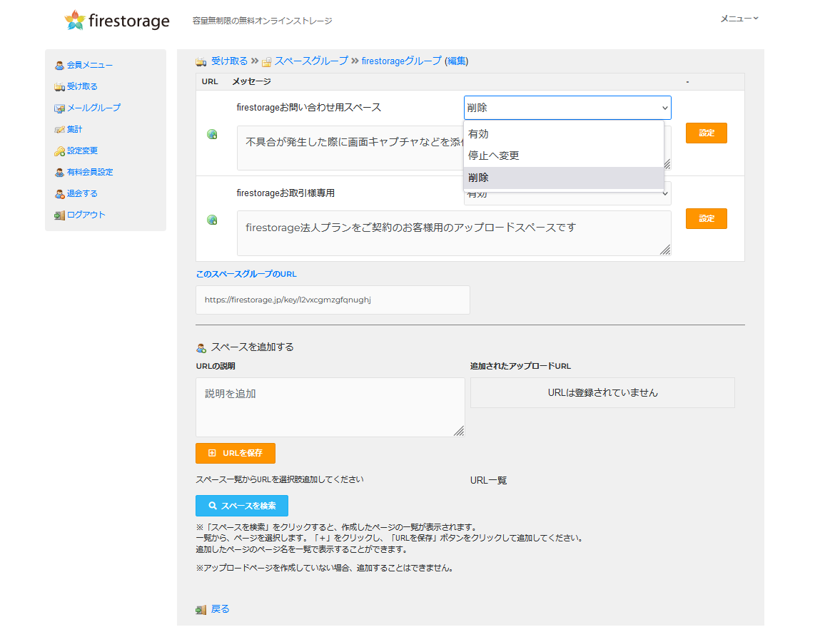Click the 集計 sidebar icon
Viewport: 840px width, 642px height.
click(x=59, y=130)
